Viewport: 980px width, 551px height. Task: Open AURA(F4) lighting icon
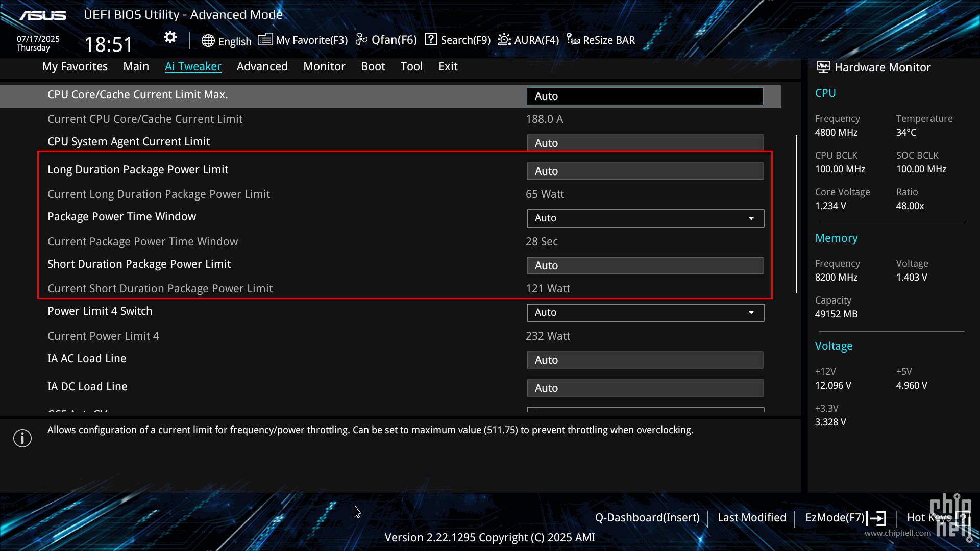[x=504, y=39]
